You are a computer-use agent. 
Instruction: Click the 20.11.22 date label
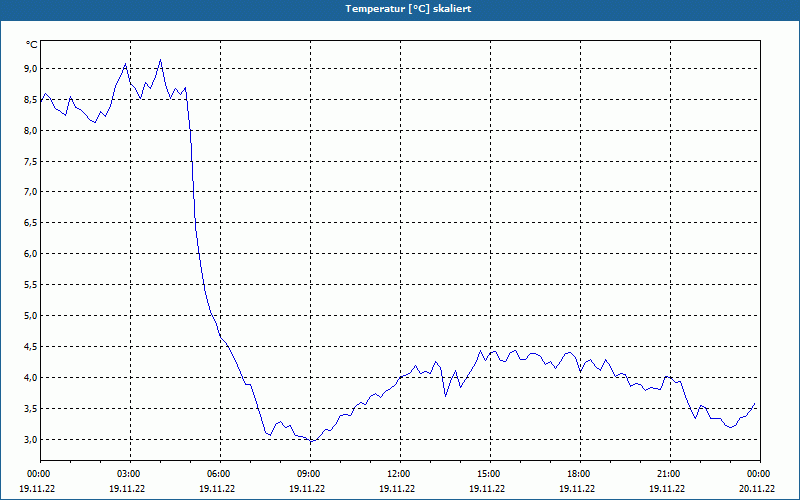point(757,488)
